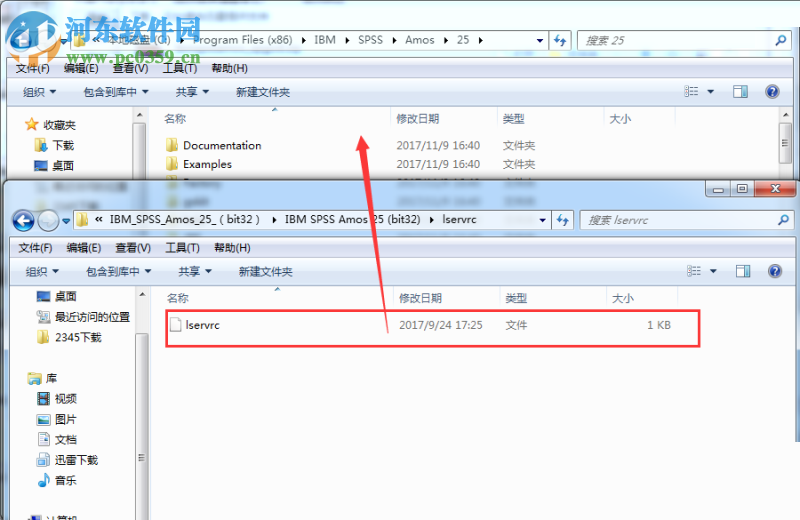
Task: Open 帮助(H) menu in Amos 25 window
Action: [230, 68]
